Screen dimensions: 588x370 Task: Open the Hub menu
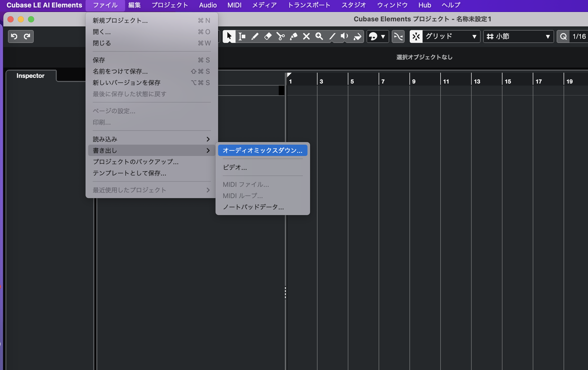(425, 5)
